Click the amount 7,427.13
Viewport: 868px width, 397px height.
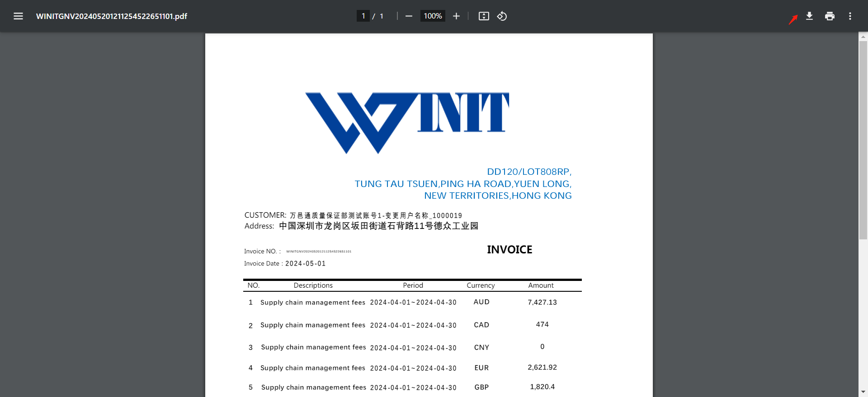coord(542,303)
